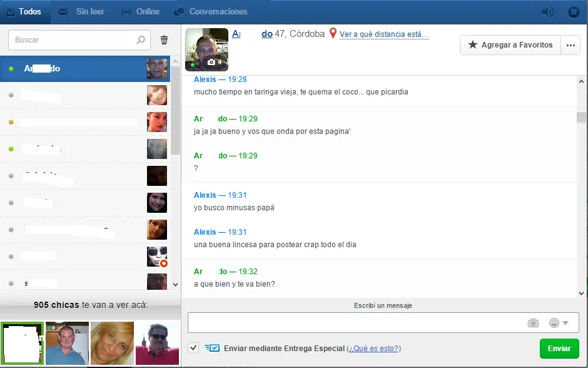
Task: Delete conversations with the trash icon
Action: (x=164, y=40)
